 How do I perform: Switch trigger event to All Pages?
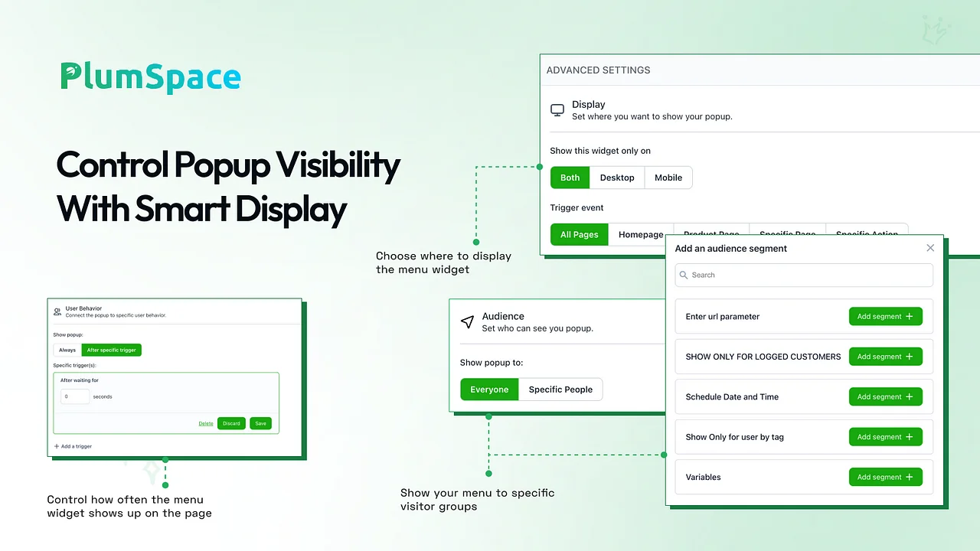[x=579, y=234]
